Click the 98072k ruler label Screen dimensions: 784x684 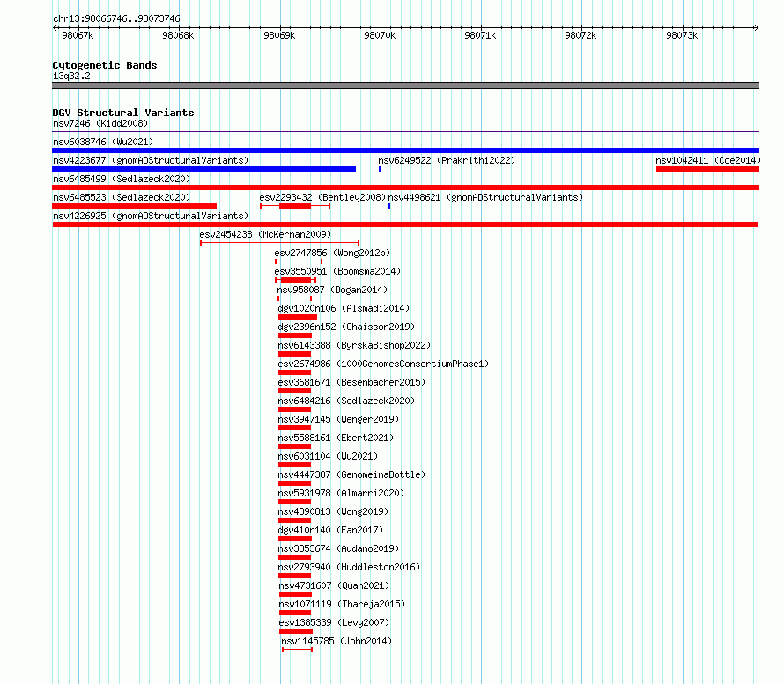click(x=581, y=35)
